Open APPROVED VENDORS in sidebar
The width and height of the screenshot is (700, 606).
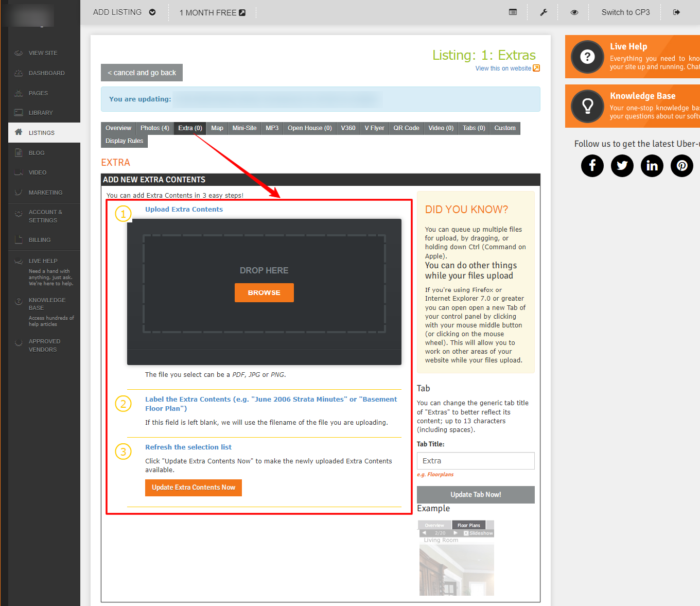[44, 345]
